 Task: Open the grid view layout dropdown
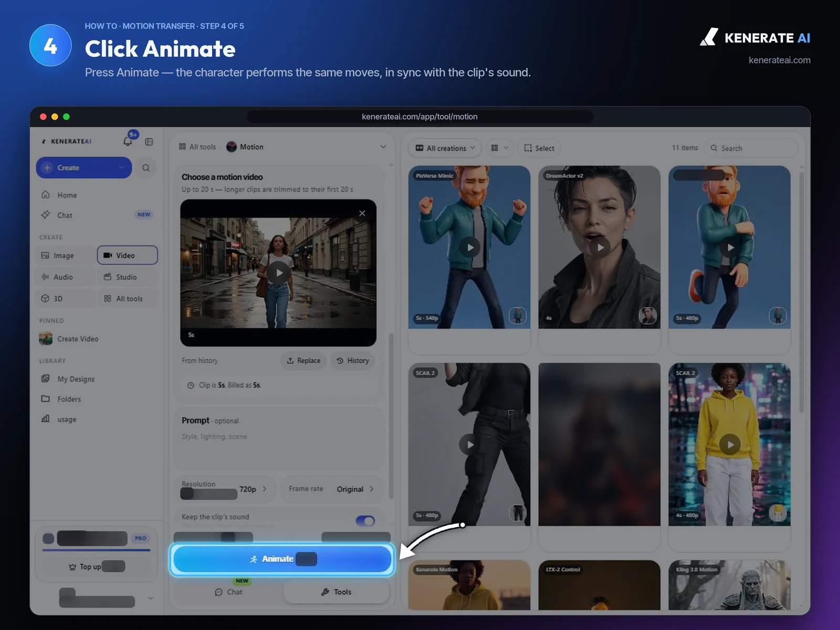(x=499, y=148)
